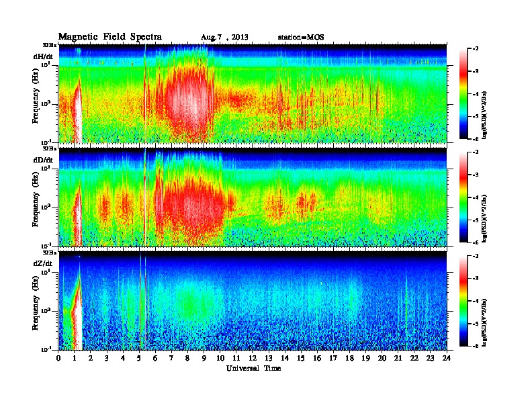Click inside the dH/dt spectrogram plot
The width and height of the screenshot is (532, 411).
[253, 93]
